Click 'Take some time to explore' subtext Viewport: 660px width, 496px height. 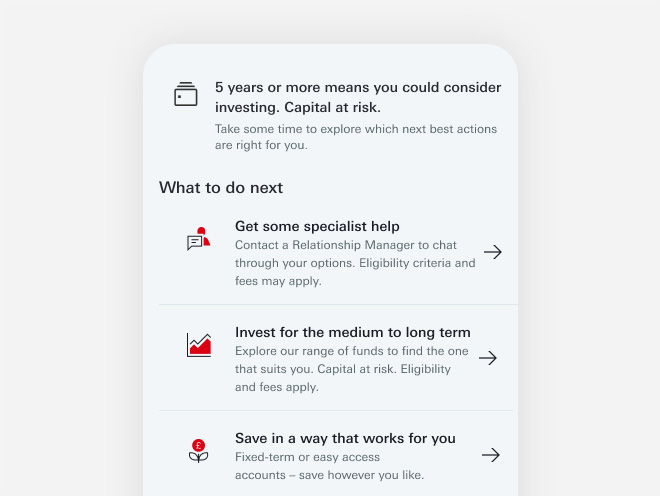(x=356, y=137)
